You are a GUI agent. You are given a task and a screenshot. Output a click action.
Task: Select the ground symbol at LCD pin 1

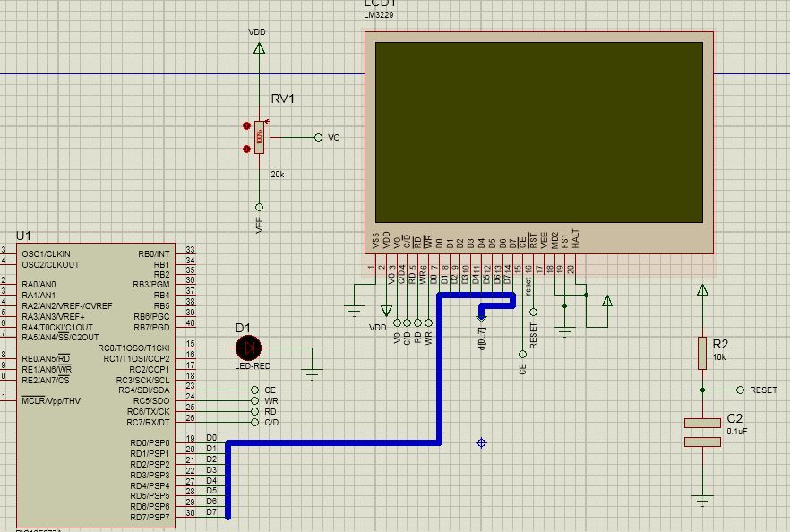pos(354,310)
